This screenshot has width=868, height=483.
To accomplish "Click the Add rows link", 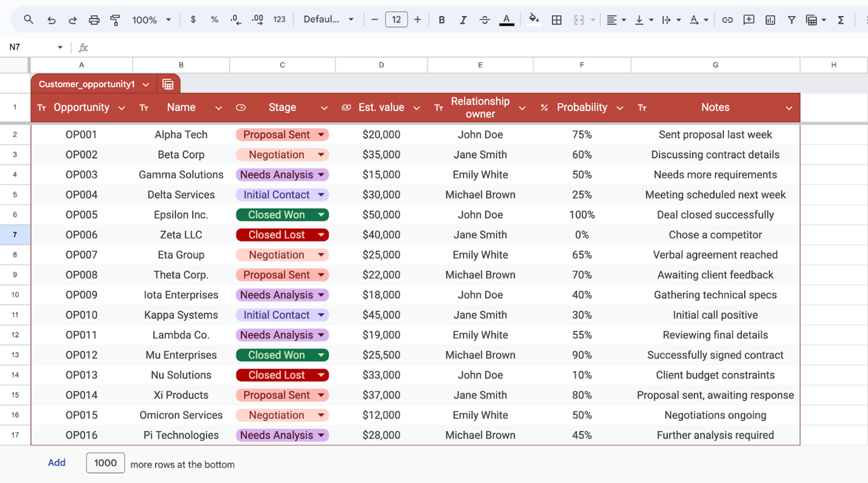I will (57, 463).
